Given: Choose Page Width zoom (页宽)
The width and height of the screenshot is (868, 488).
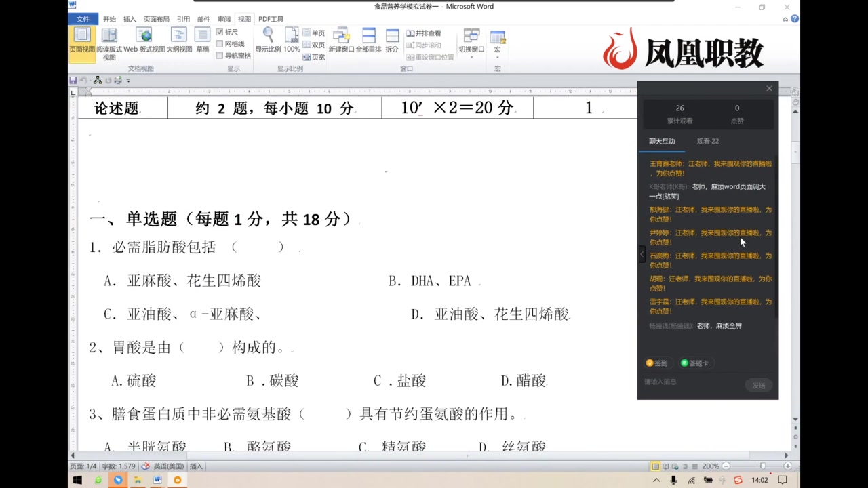Looking at the screenshot, I should point(314,58).
